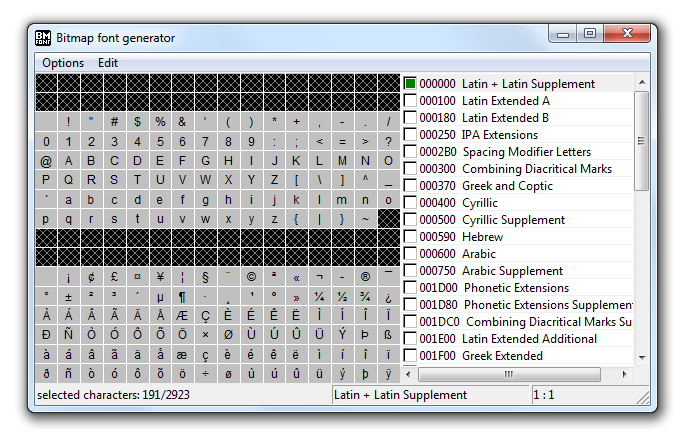The height and width of the screenshot is (439, 688).
Task: Select the '£' pound character cell
Action: [114, 277]
